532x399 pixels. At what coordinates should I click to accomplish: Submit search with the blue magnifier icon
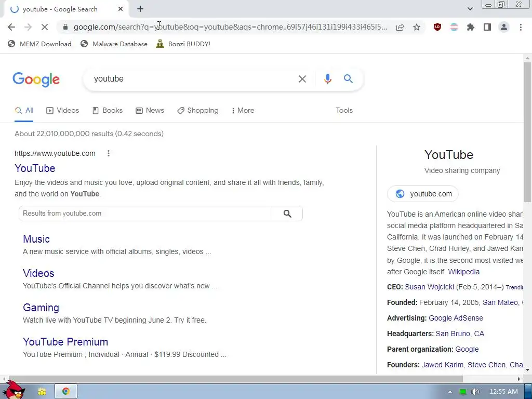click(348, 79)
